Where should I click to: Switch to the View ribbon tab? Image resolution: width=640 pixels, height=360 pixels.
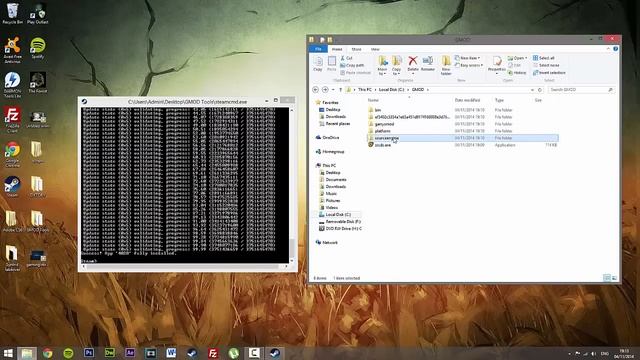tap(375, 49)
